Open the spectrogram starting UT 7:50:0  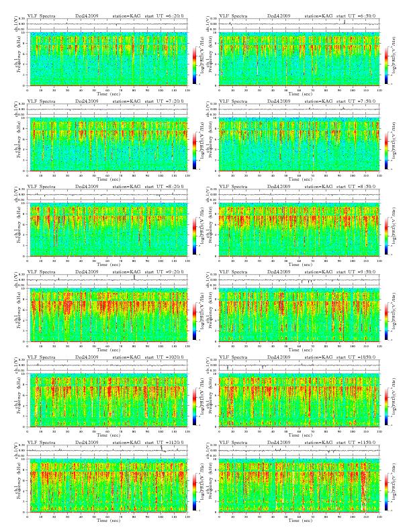pos(299,144)
